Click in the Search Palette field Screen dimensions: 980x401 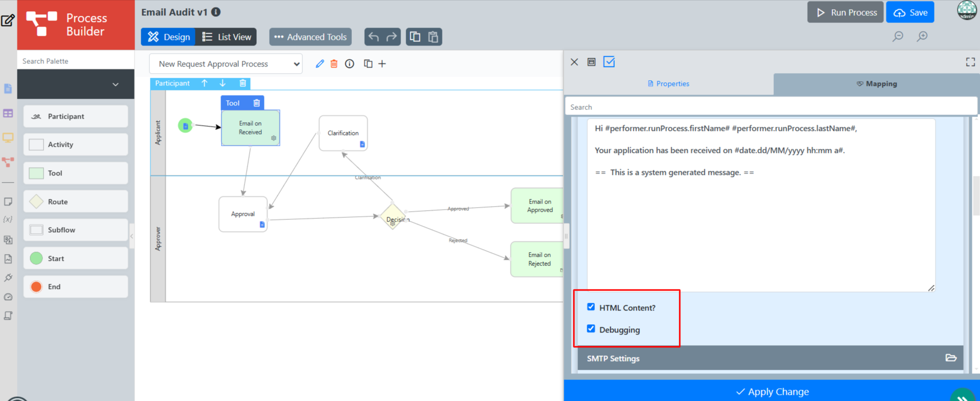click(x=76, y=61)
